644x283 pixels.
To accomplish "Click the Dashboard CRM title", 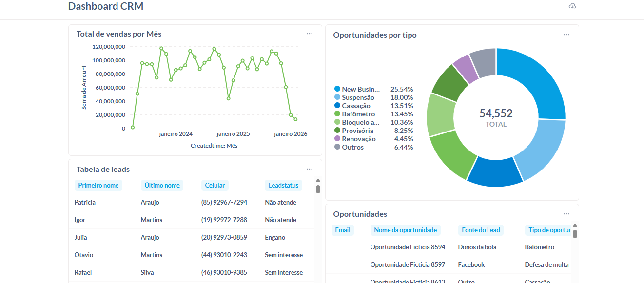I will [x=106, y=6].
